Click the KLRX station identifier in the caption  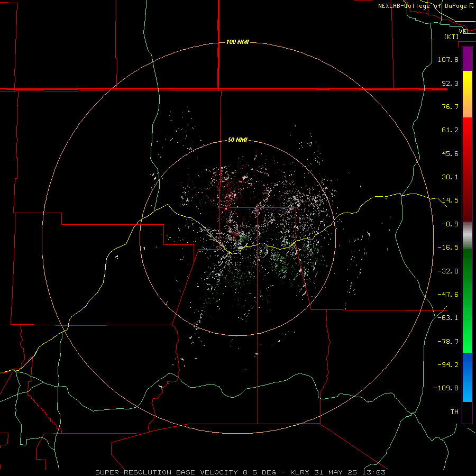(300, 472)
